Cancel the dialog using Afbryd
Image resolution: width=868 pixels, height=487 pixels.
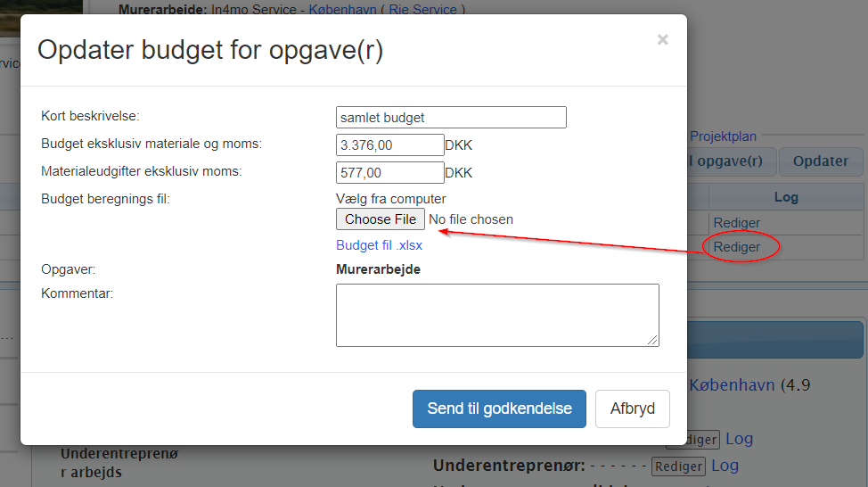pyautogui.click(x=632, y=409)
